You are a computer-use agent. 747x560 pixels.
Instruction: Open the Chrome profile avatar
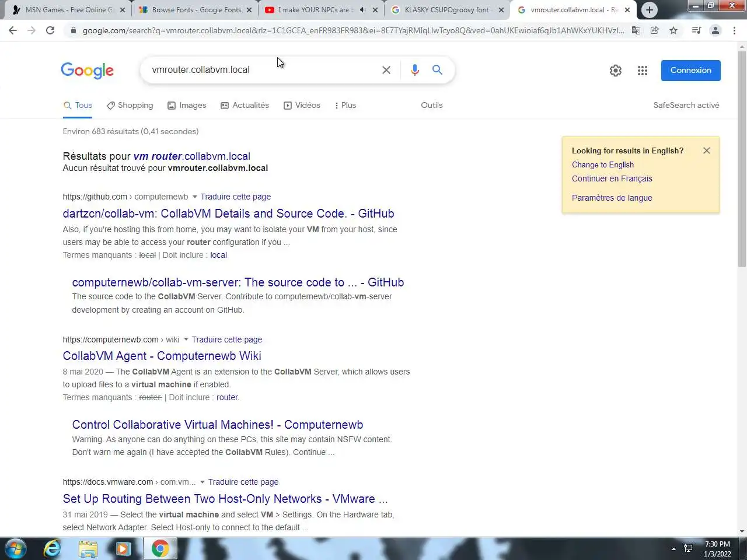(x=715, y=30)
